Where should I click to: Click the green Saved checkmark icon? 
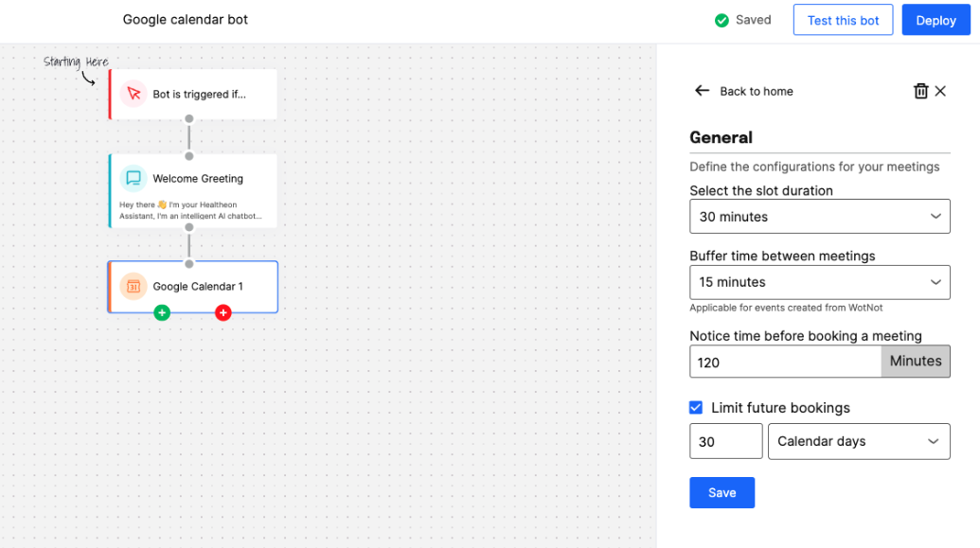[x=722, y=20]
